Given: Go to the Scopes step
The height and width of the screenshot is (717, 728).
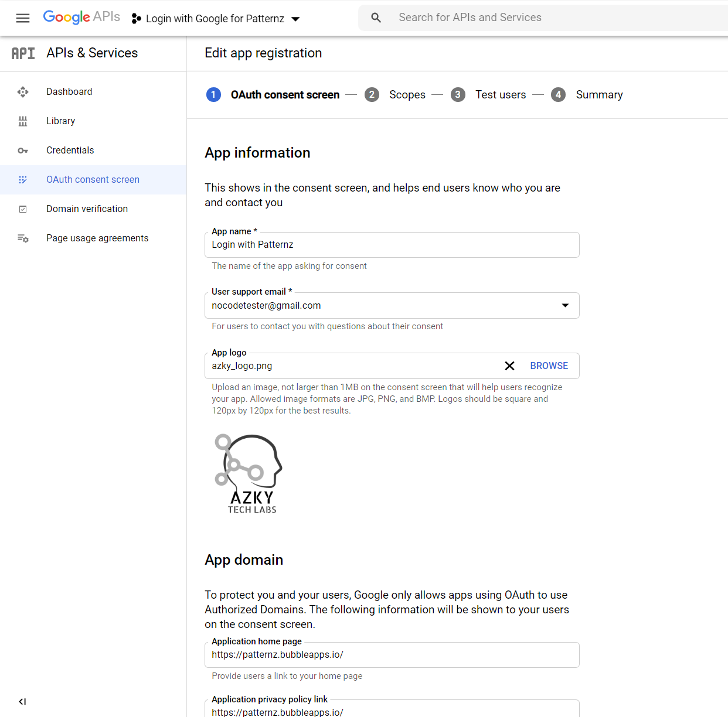Looking at the screenshot, I should pyautogui.click(x=407, y=95).
